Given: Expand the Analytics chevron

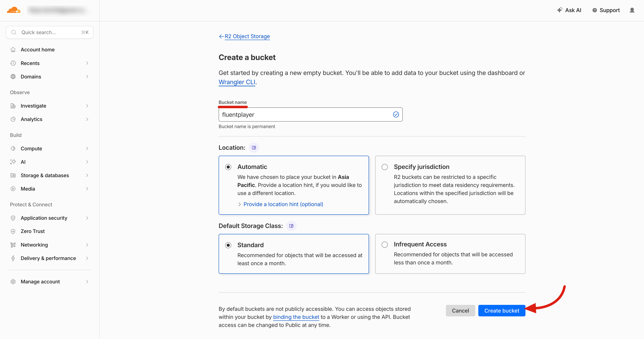Looking at the screenshot, I should click(x=87, y=119).
